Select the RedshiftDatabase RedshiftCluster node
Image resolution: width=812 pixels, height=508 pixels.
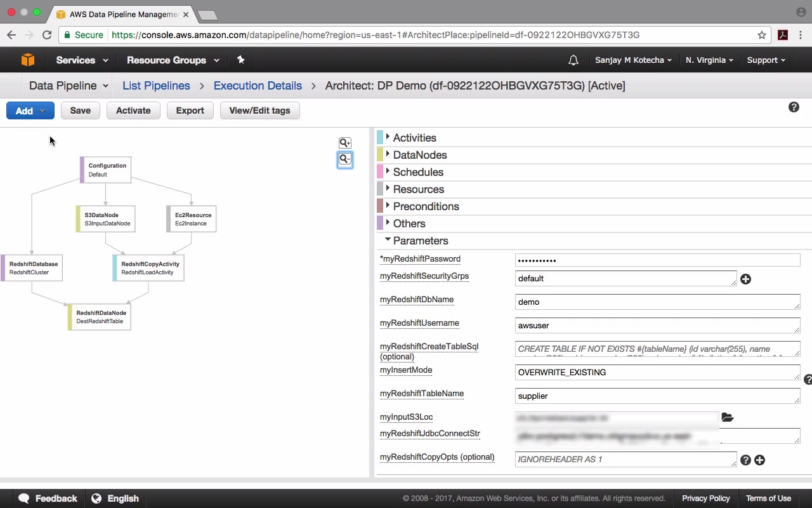pos(32,268)
